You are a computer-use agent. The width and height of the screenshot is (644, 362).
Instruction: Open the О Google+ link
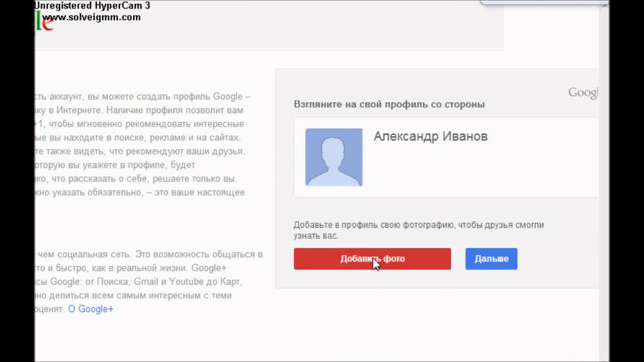(x=91, y=309)
